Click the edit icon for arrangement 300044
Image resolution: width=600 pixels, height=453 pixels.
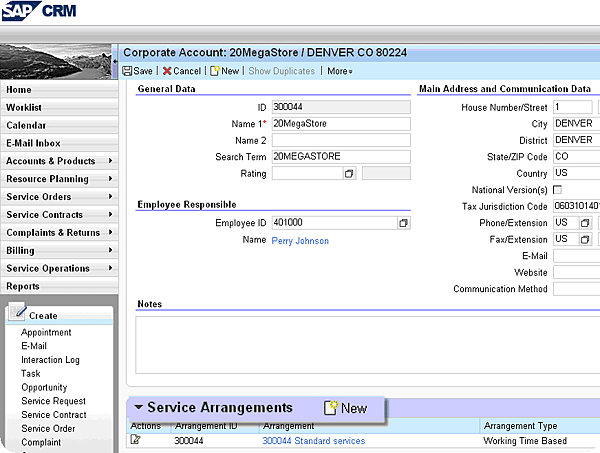[135, 439]
